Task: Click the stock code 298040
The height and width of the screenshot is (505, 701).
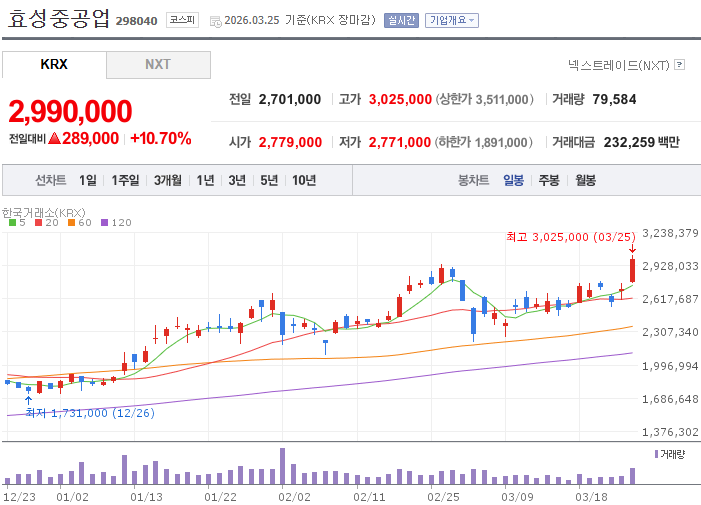Action: [x=136, y=21]
